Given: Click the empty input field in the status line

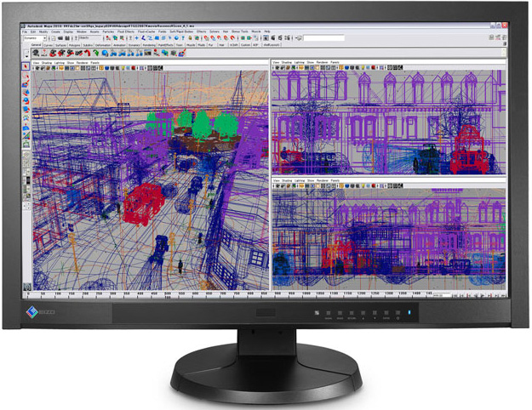Looking at the screenshot, I should click(x=324, y=38).
